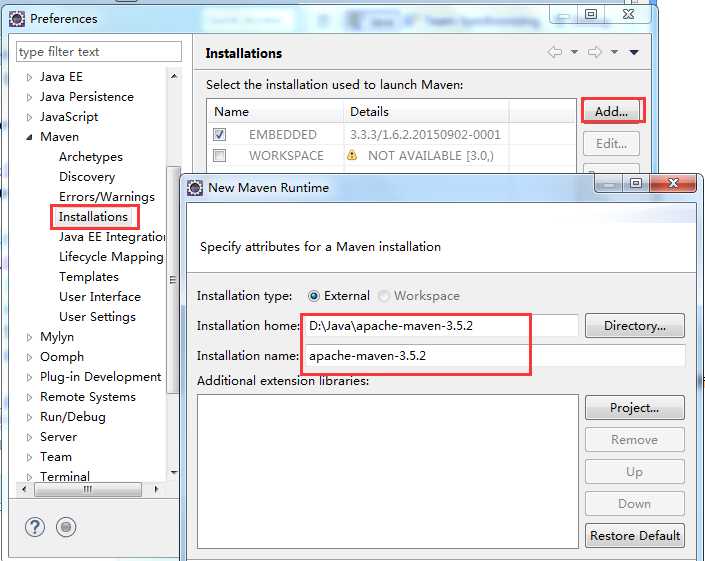Screen dimensions: 705x561
Task: Click the Additional extension libraries list box
Action: coord(388,472)
